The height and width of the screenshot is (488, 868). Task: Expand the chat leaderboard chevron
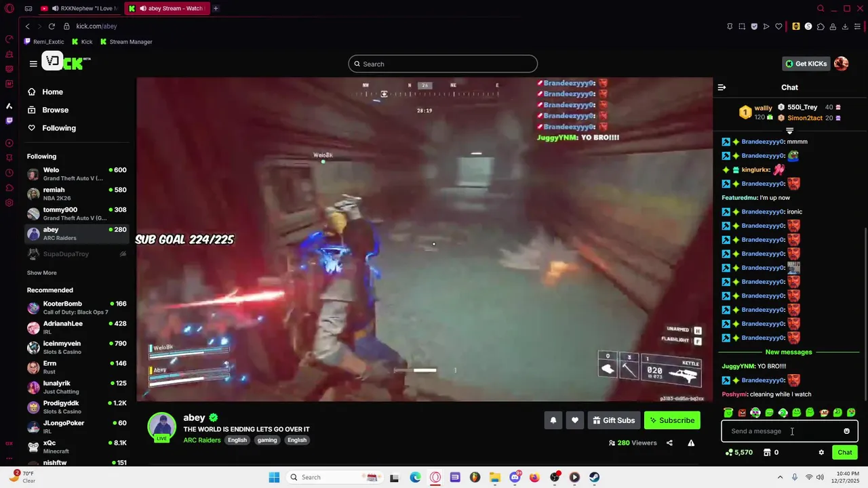click(x=789, y=130)
